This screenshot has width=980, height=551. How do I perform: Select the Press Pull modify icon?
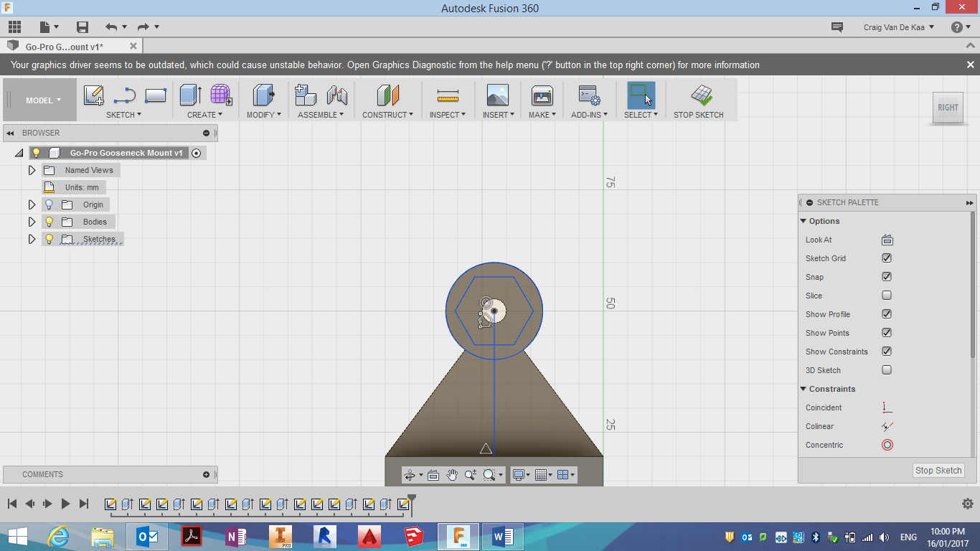click(264, 95)
